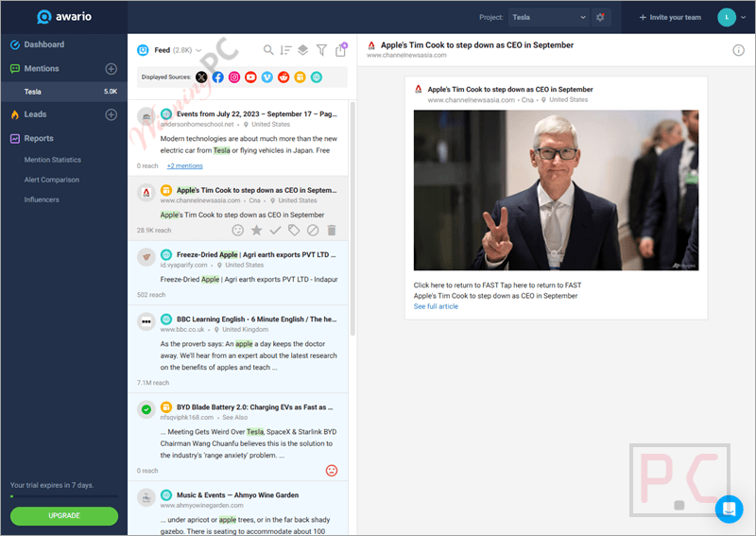Click www.channelnewsasia.com under header title
756x536 pixels.
coord(406,56)
